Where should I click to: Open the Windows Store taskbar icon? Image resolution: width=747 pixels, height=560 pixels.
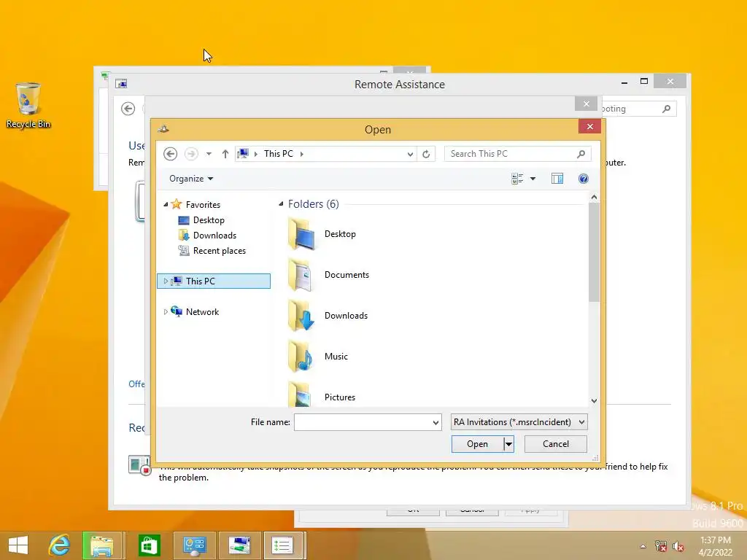tap(149, 545)
